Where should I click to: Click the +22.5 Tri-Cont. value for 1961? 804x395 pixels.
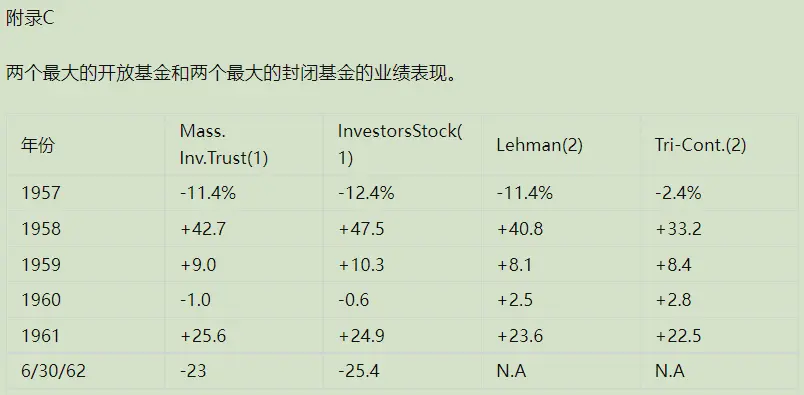[678, 335]
